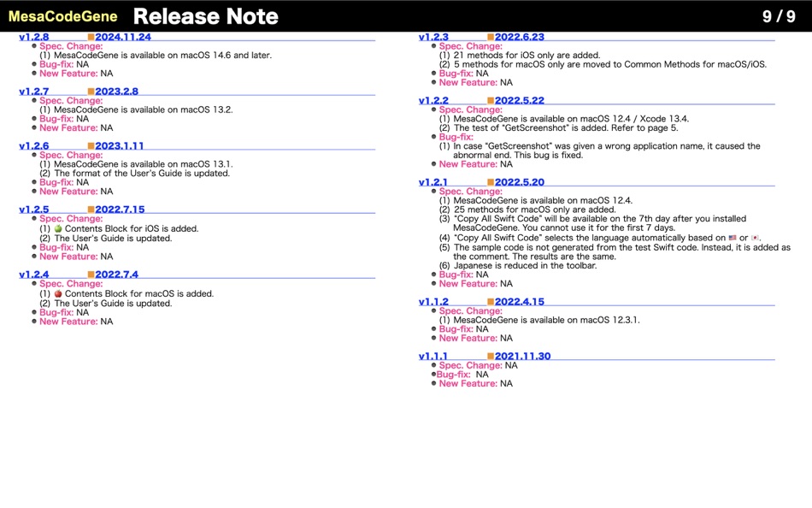Click the release date 2022.4.15
812x508 pixels.
(x=520, y=302)
